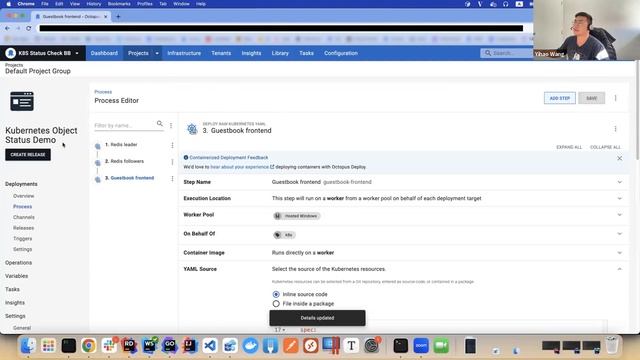The width and height of the screenshot is (640, 360).
Task: Click Expand All link
Action: tap(569, 147)
